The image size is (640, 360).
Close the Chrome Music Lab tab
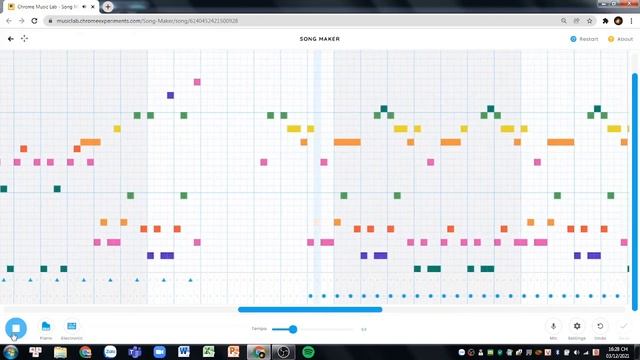click(93, 7)
